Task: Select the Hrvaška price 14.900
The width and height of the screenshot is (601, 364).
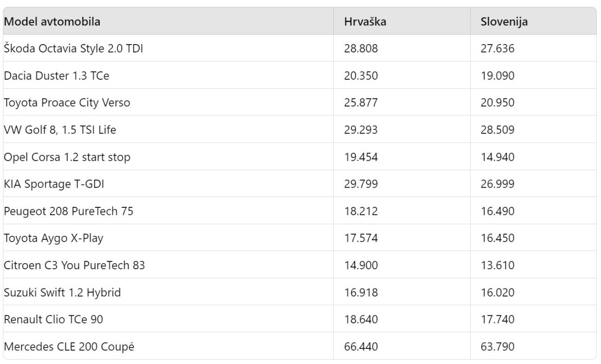Action: coord(361,265)
